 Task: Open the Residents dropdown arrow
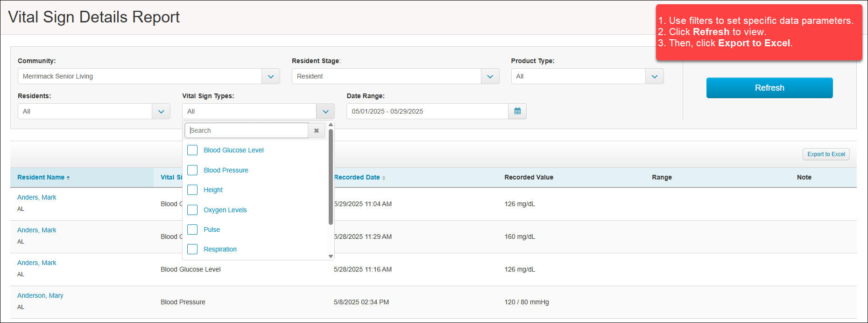tap(161, 111)
